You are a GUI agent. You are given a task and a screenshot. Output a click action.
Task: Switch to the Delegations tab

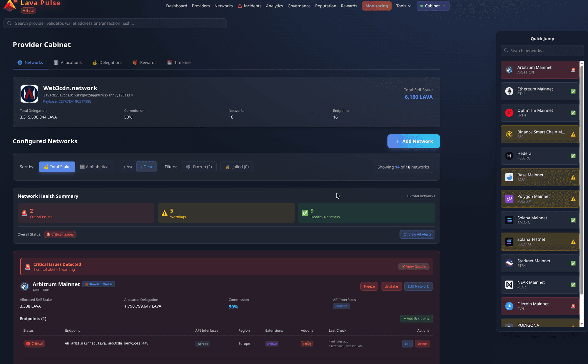point(107,63)
